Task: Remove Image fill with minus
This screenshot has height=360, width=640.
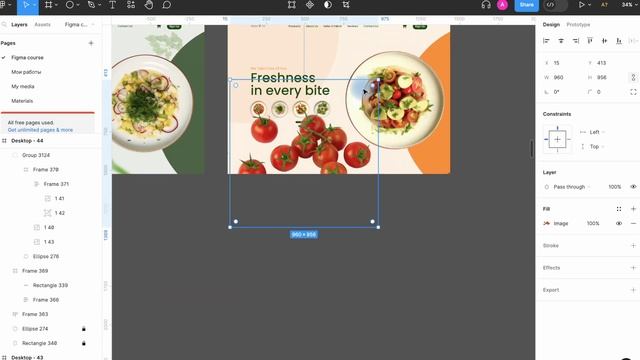Action: (x=633, y=223)
